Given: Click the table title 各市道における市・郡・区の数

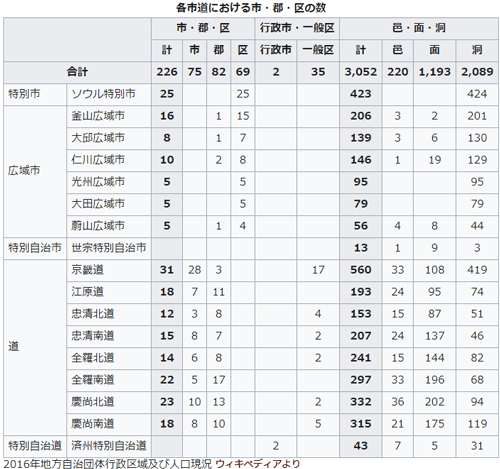Looking at the screenshot, I should click(x=251, y=8).
